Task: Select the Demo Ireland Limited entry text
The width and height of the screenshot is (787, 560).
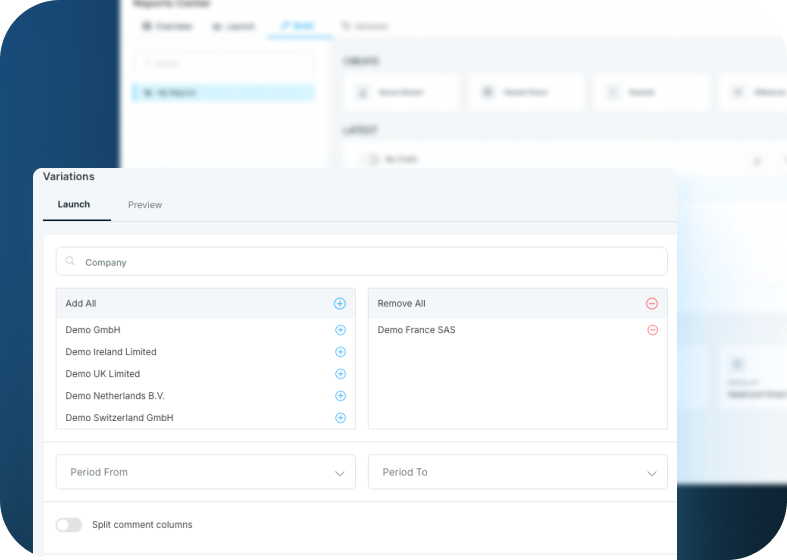Action: pyautogui.click(x=111, y=352)
